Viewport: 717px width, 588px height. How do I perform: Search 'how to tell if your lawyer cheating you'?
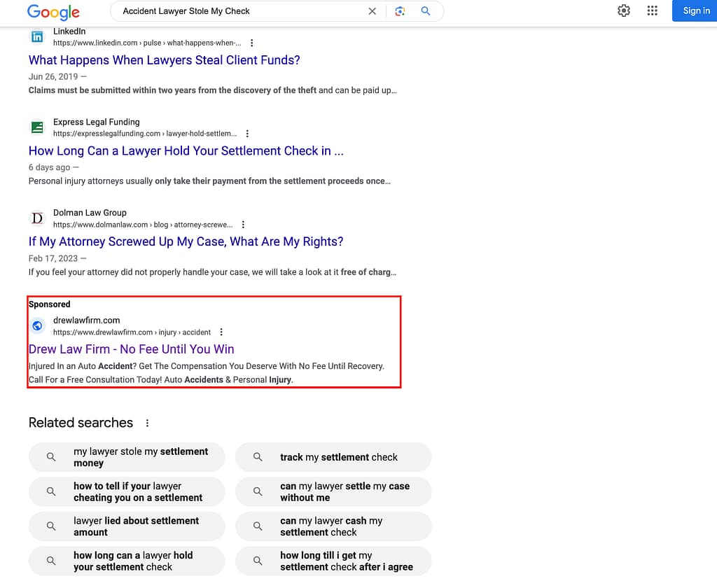pos(127,491)
